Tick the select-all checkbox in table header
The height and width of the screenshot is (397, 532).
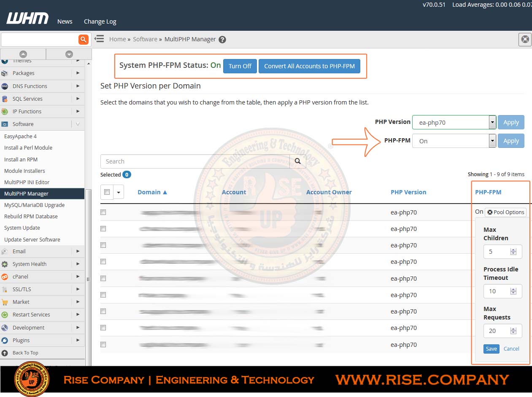(x=107, y=192)
